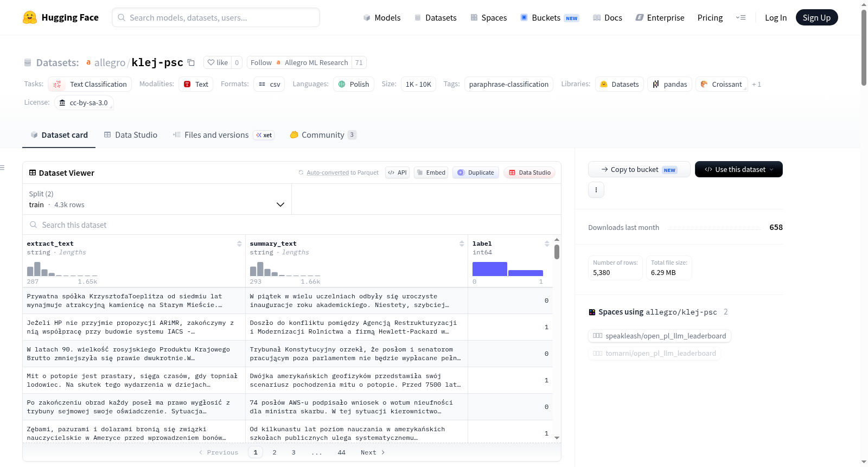
Task: Open the navigation more-options menu
Action: [741, 17]
